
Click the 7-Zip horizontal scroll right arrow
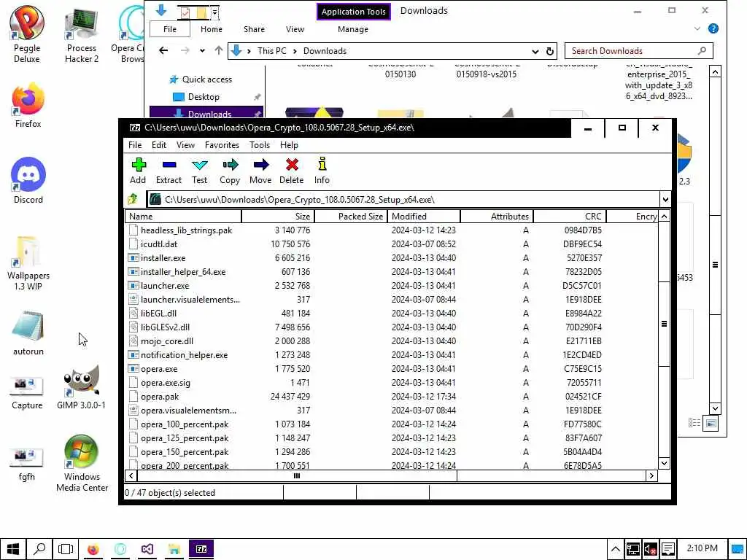(x=651, y=475)
